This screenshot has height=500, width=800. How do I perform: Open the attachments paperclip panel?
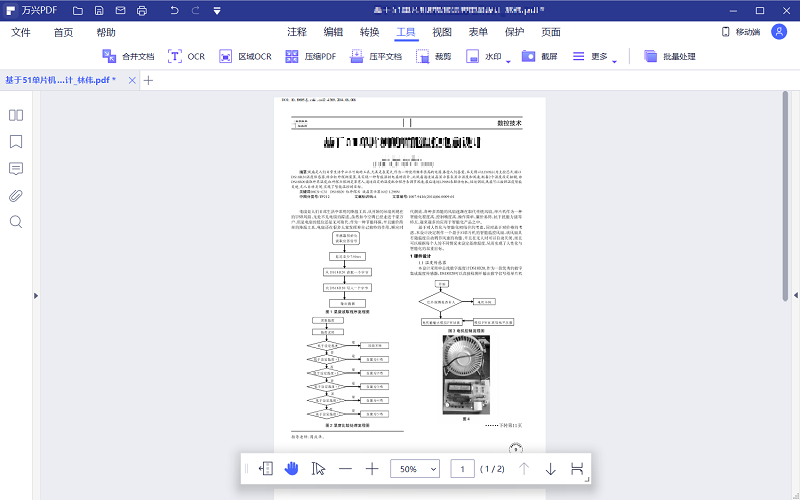pyautogui.click(x=16, y=195)
